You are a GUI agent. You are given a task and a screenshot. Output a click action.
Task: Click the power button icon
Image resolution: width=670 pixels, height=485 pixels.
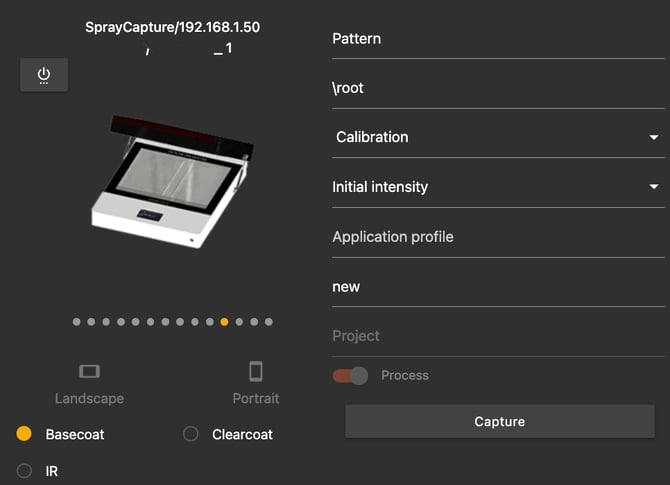click(44, 75)
